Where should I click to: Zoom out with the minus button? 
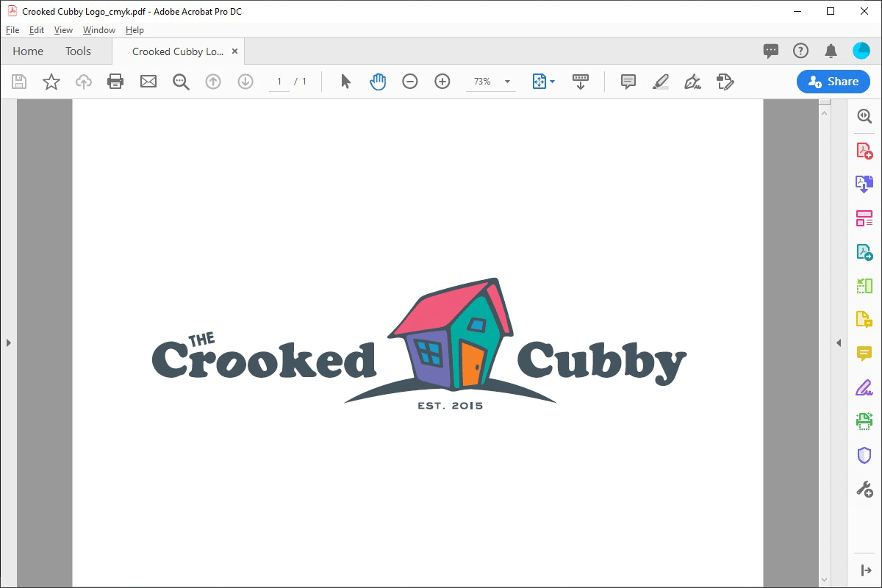(410, 82)
